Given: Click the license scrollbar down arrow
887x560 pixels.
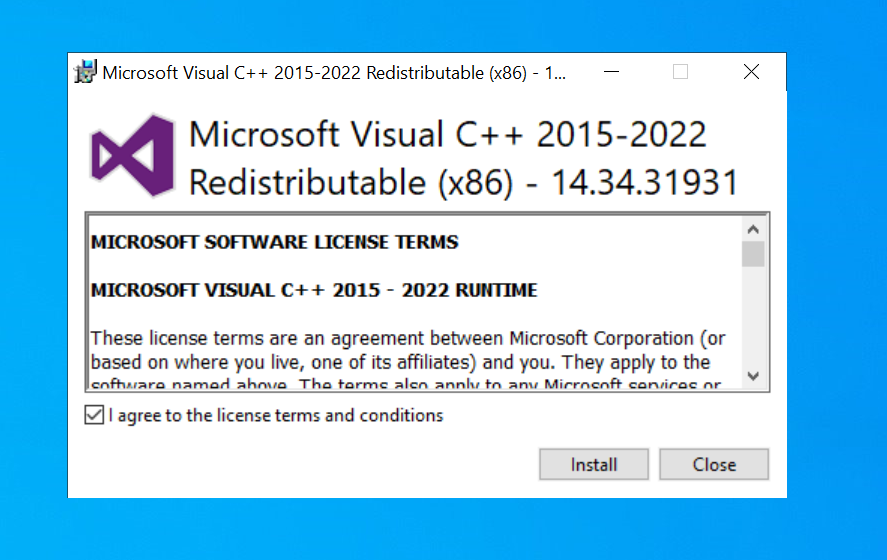Looking at the screenshot, I should 753,376.
